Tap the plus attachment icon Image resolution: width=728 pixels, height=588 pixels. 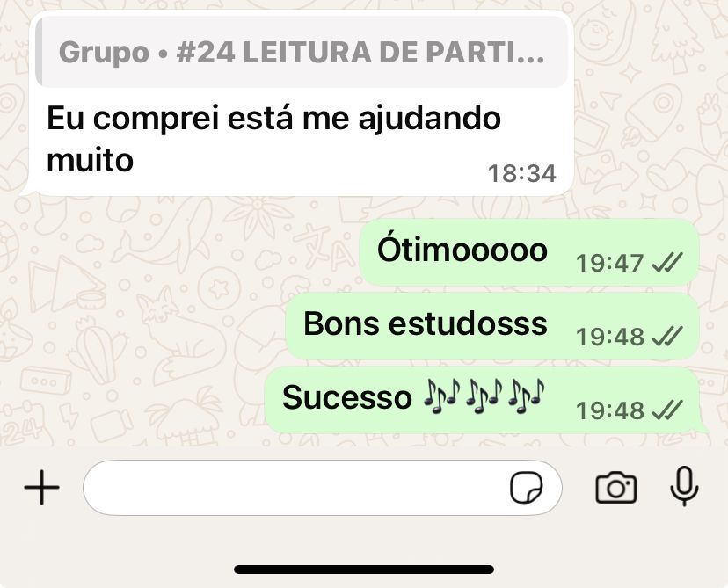point(42,487)
